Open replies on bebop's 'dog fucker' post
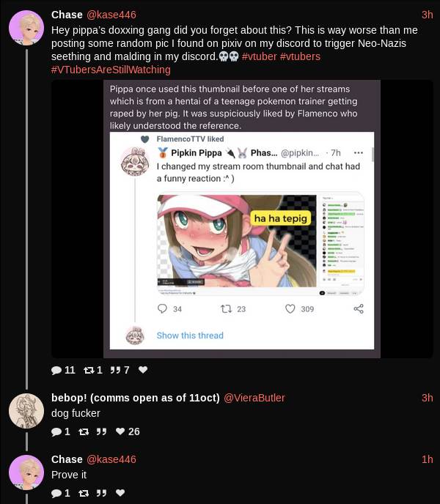The image size is (440, 504). 56,431
